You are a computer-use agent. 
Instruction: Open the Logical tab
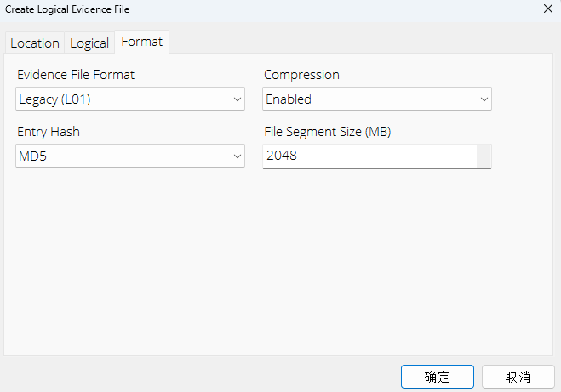click(x=89, y=43)
